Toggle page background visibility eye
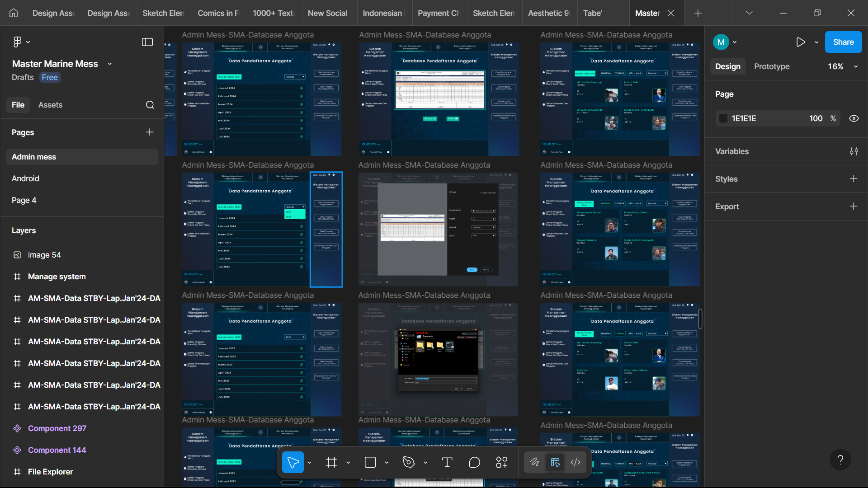The width and height of the screenshot is (868, 488). click(x=854, y=118)
